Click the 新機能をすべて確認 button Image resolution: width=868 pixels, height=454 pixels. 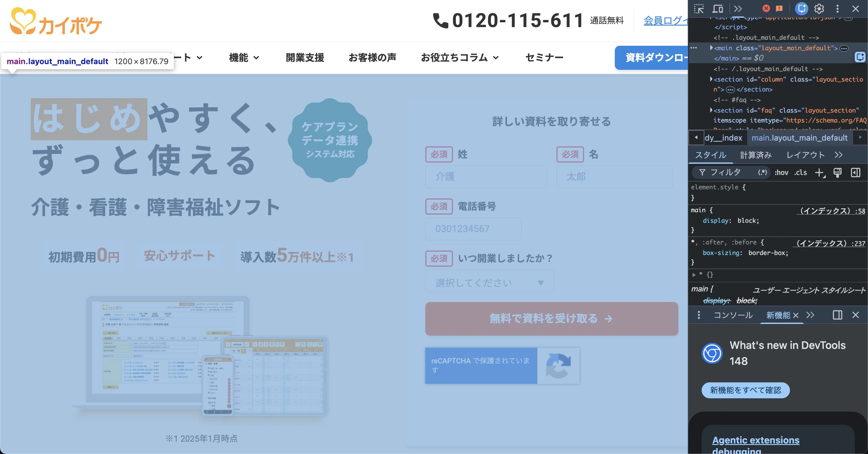(x=745, y=390)
